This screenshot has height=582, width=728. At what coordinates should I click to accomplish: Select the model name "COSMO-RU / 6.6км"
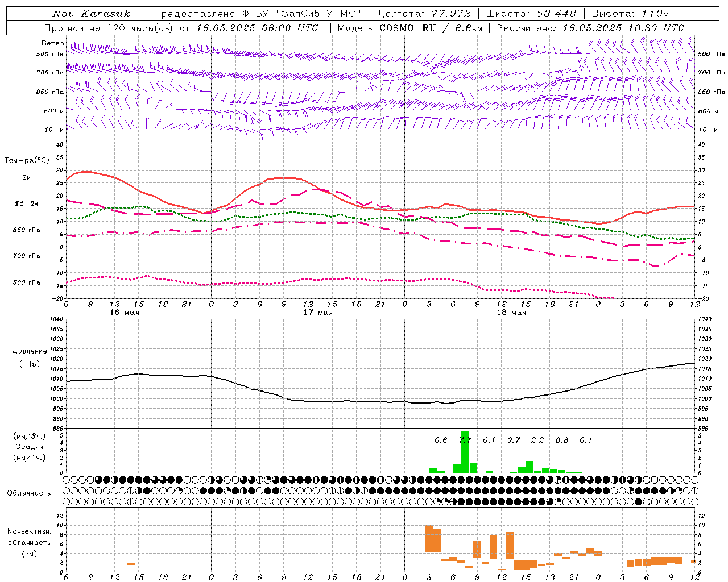[x=431, y=28]
